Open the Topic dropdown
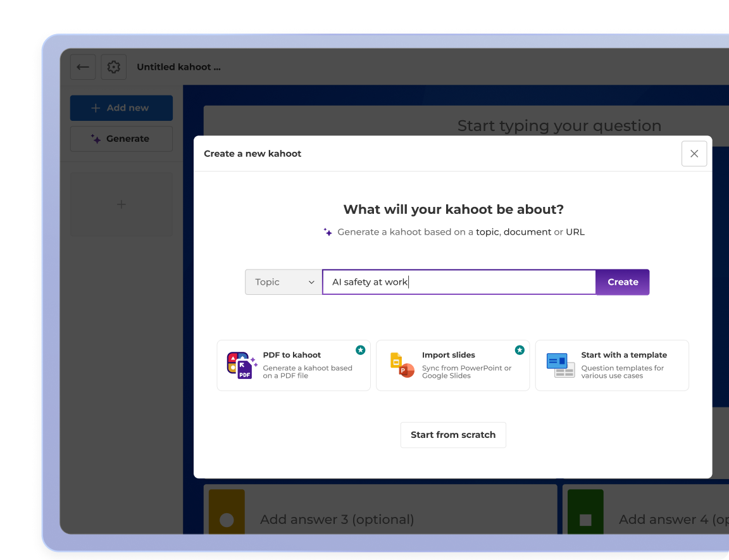 pyautogui.click(x=283, y=282)
